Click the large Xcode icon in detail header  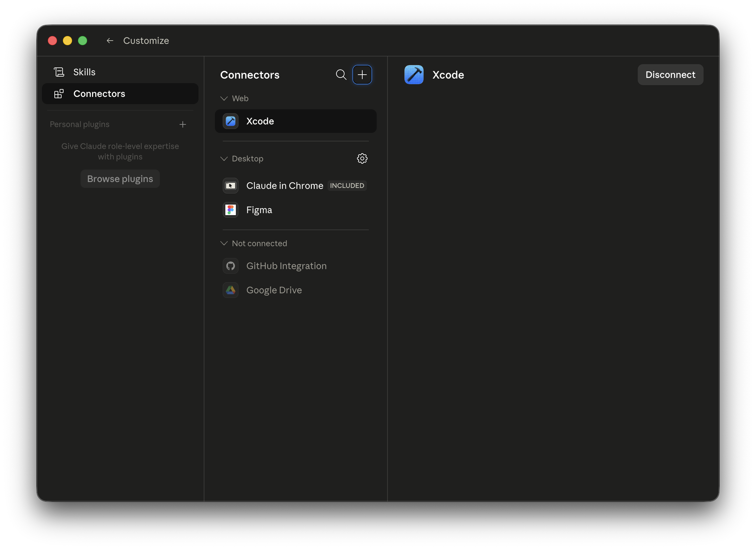point(414,75)
